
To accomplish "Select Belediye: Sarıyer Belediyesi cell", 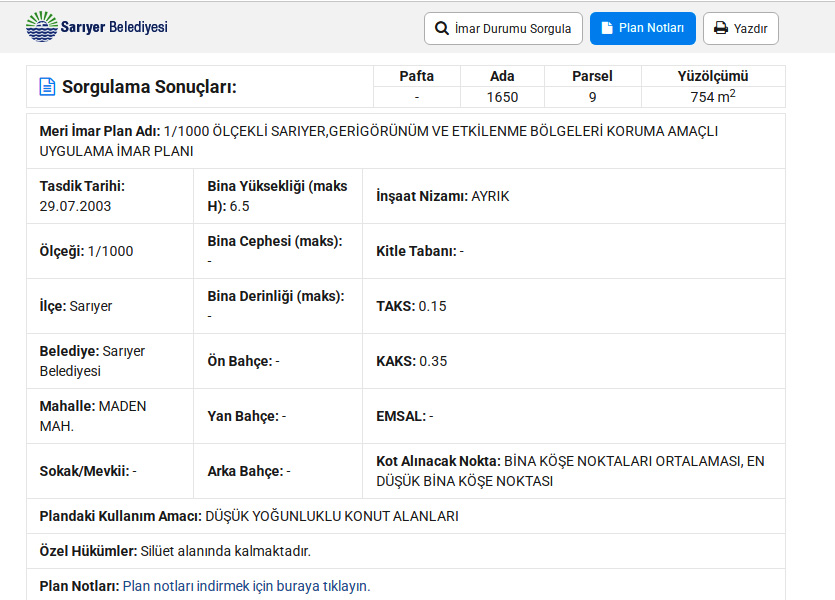I will pyautogui.click(x=110, y=361).
